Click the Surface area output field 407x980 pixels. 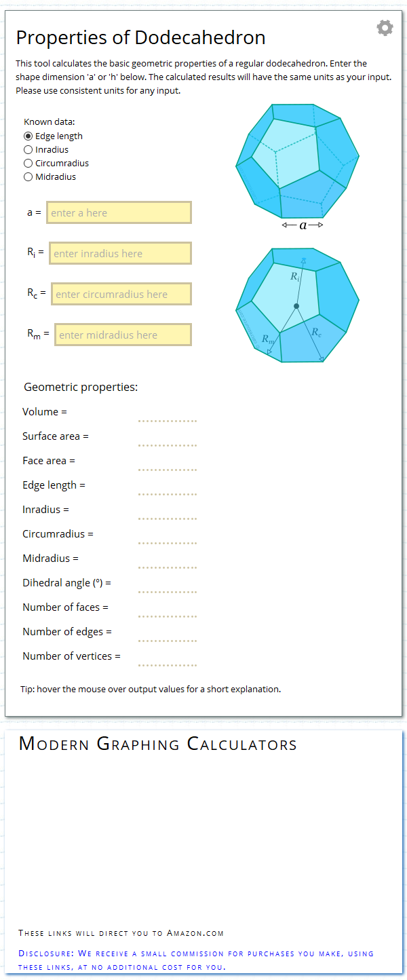pos(167,444)
